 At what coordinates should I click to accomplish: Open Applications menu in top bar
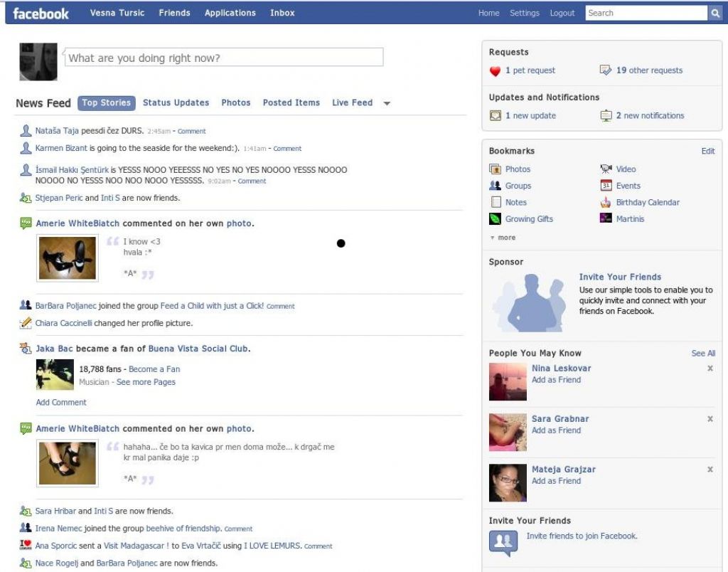[230, 13]
